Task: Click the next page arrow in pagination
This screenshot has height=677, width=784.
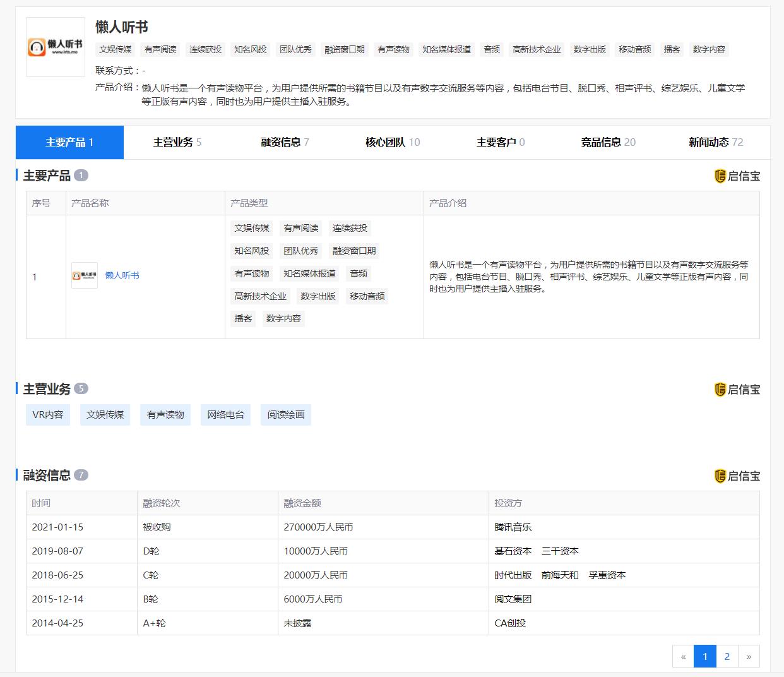Action: click(x=749, y=656)
